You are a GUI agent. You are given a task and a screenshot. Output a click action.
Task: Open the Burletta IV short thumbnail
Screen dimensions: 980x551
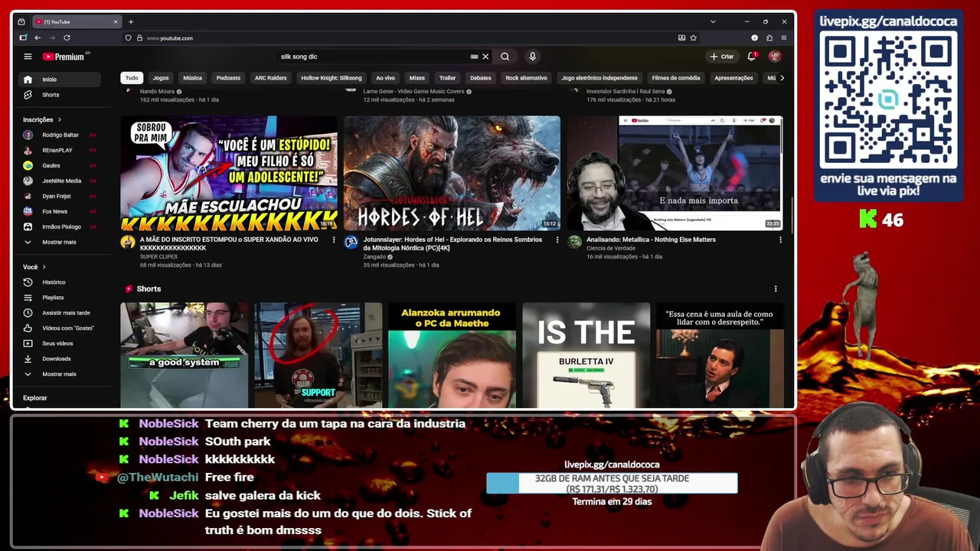(x=586, y=356)
